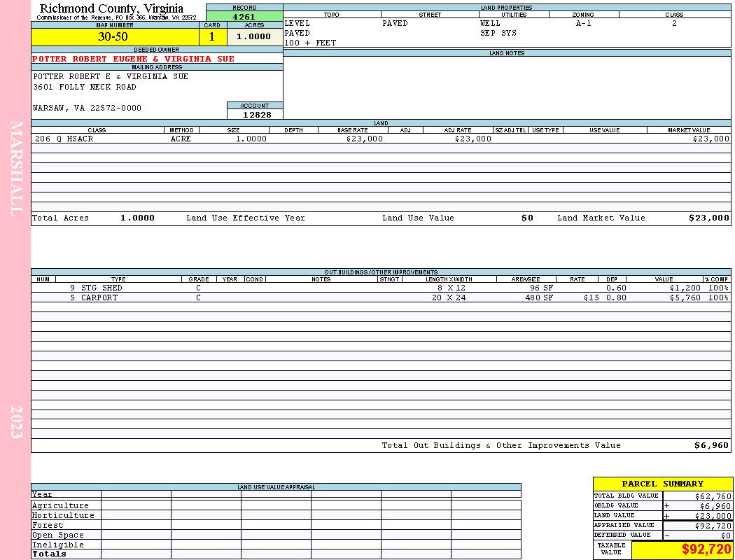This screenshot has height=560, width=735.
Task: Click the LAND PROPERTIES header
Action: pos(507,8)
